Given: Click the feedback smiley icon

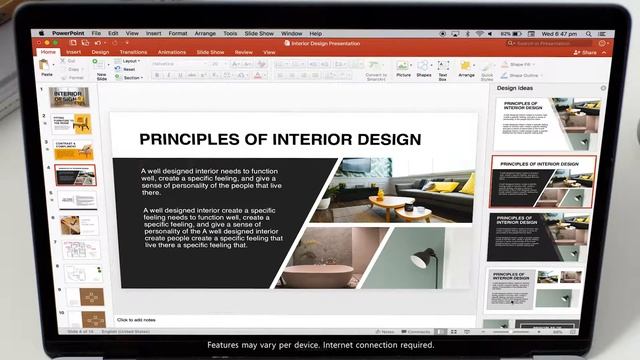Looking at the screenshot, I should (x=602, y=43).
